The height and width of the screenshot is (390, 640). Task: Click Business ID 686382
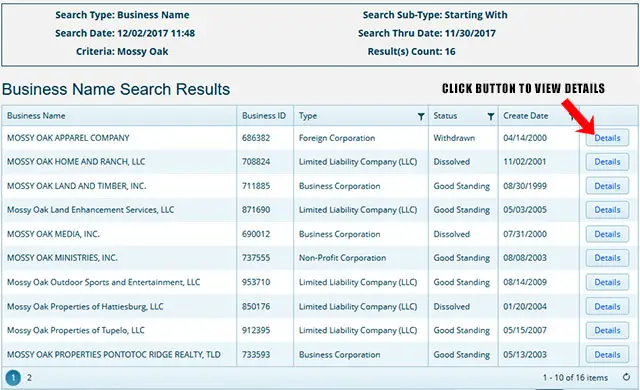(256, 138)
